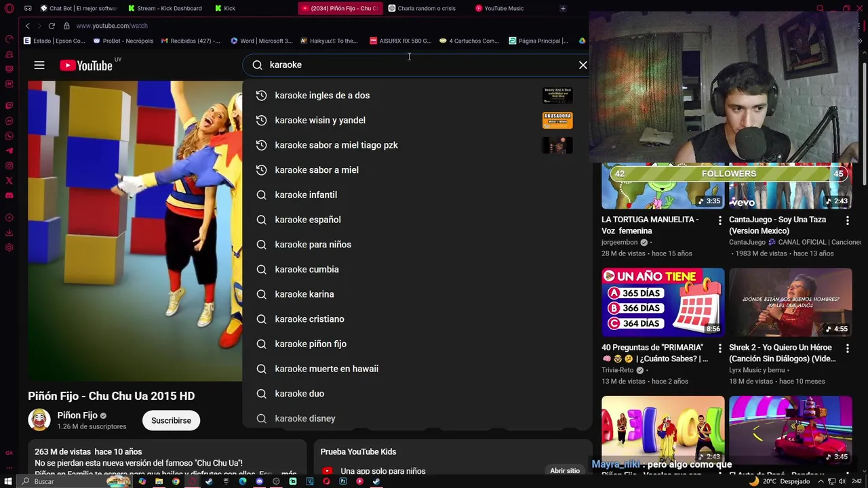Select suggestion karaoke muerte en hawaii
Viewport: 868px width, 488px height.
click(x=416, y=369)
